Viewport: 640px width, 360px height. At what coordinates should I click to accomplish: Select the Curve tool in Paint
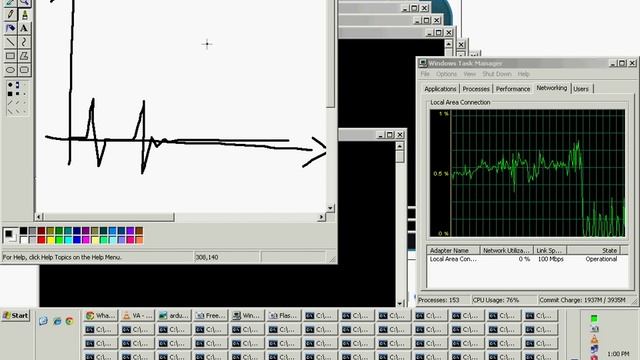24,42
